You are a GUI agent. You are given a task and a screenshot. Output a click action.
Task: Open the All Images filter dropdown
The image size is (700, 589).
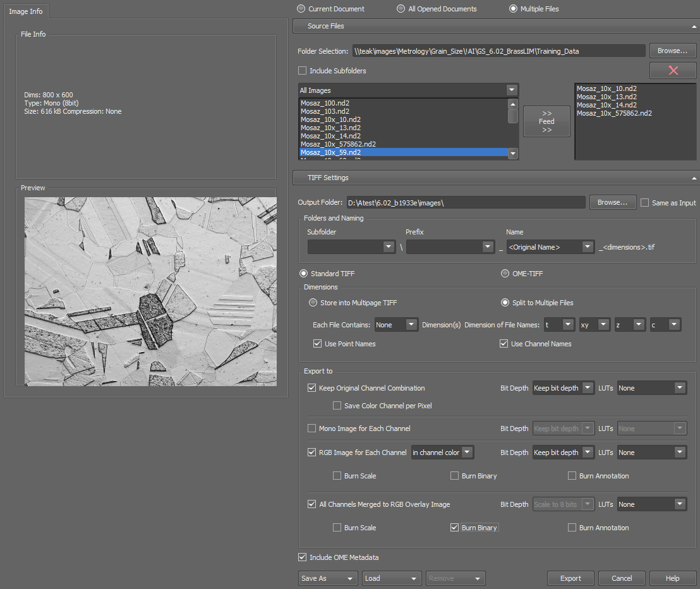pyautogui.click(x=512, y=90)
